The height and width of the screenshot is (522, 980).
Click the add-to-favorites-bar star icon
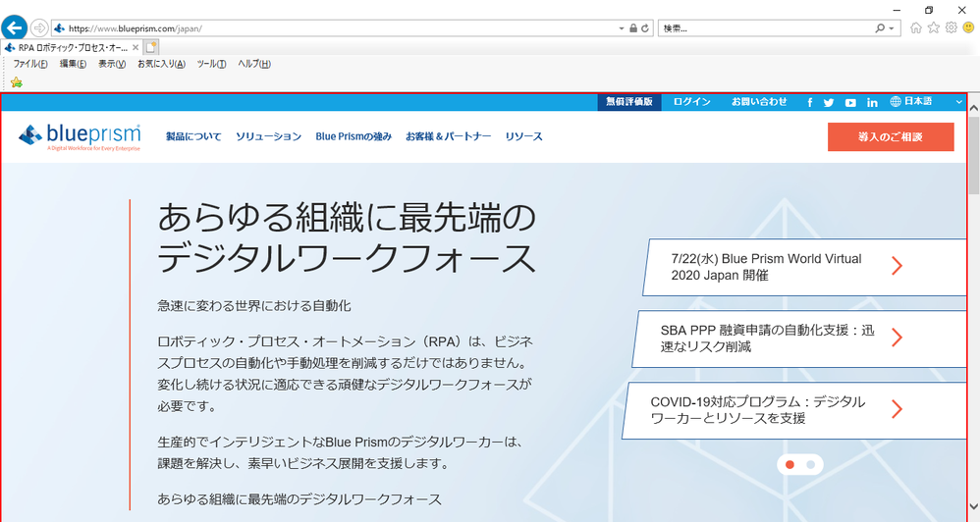click(17, 82)
